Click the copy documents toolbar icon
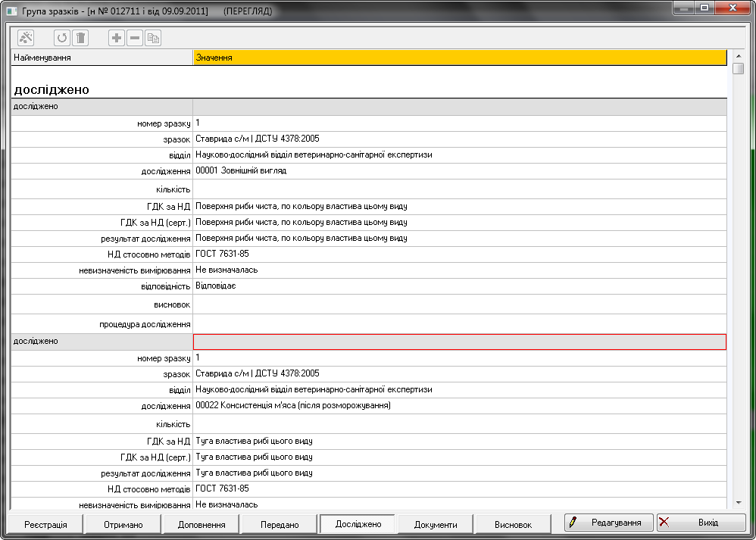The width and height of the screenshot is (756, 540). point(153,38)
